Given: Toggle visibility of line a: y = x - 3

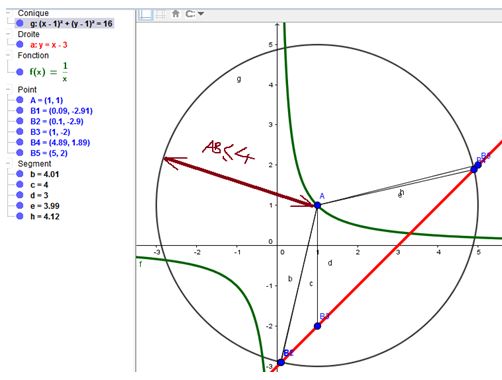Looking at the screenshot, I should click(x=20, y=44).
